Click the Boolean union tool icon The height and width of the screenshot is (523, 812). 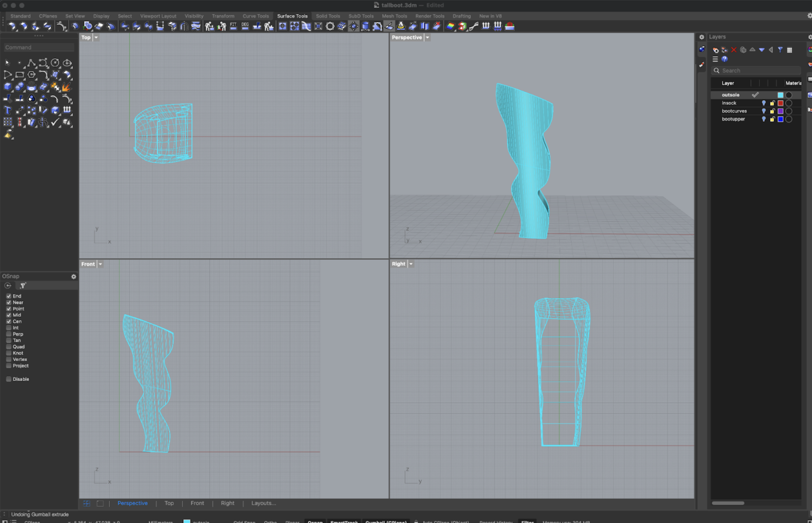(19, 86)
